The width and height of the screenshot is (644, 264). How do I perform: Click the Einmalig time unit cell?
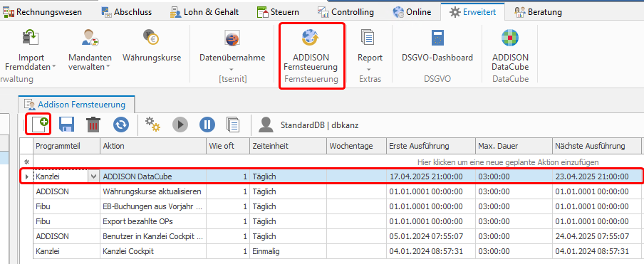(288, 251)
